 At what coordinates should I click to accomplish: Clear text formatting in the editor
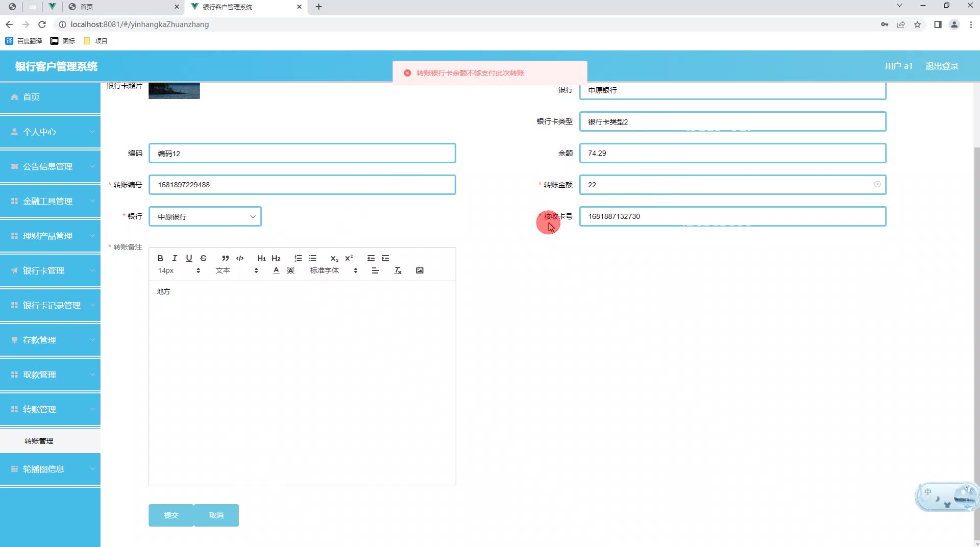coord(398,270)
